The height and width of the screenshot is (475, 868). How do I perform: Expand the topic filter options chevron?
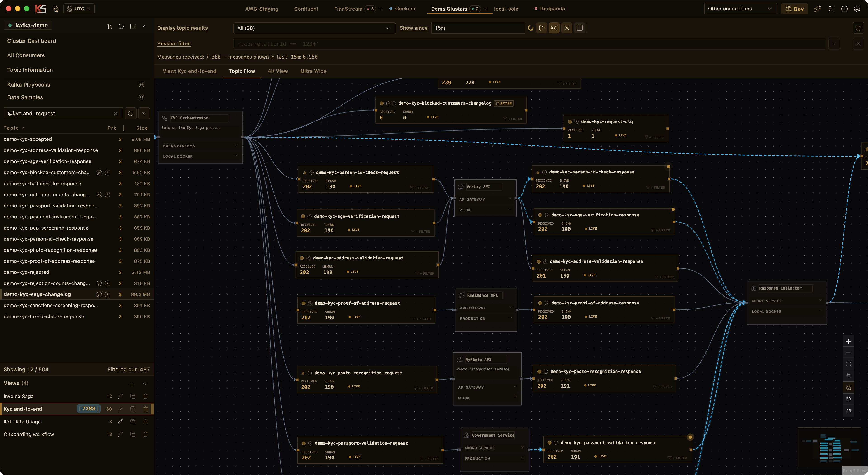click(144, 113)
